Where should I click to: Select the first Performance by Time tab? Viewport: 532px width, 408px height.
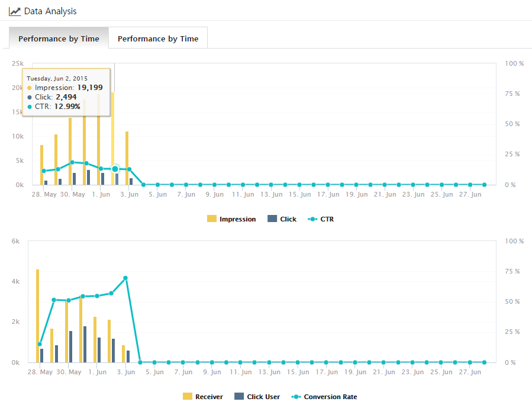(x=59, y=38)
